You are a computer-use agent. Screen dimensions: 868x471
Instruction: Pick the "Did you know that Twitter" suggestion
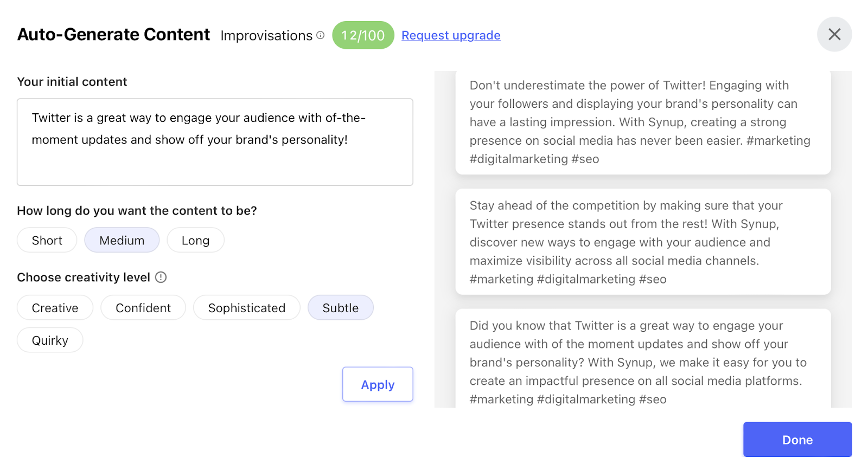point(643,362)
